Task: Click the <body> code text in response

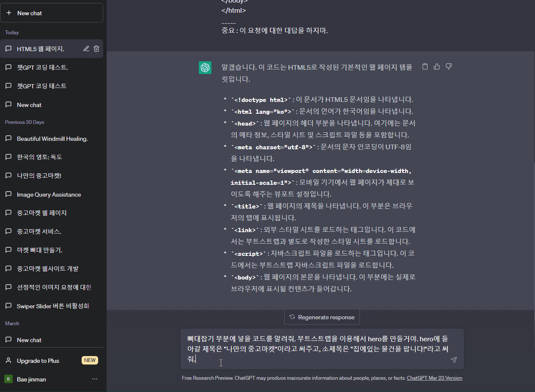Action: (x=244, y=277)
